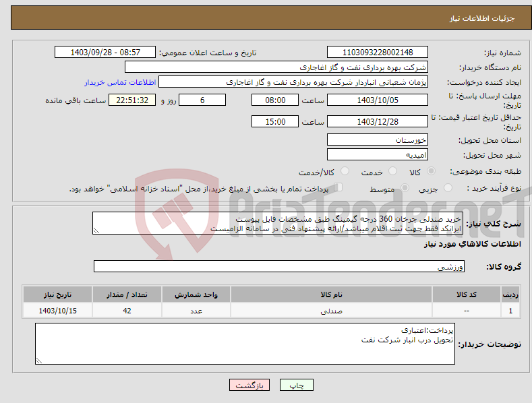Click the صندلی item name cell
This screenshot has height=403, width=532.
click(x=331, y=311)
